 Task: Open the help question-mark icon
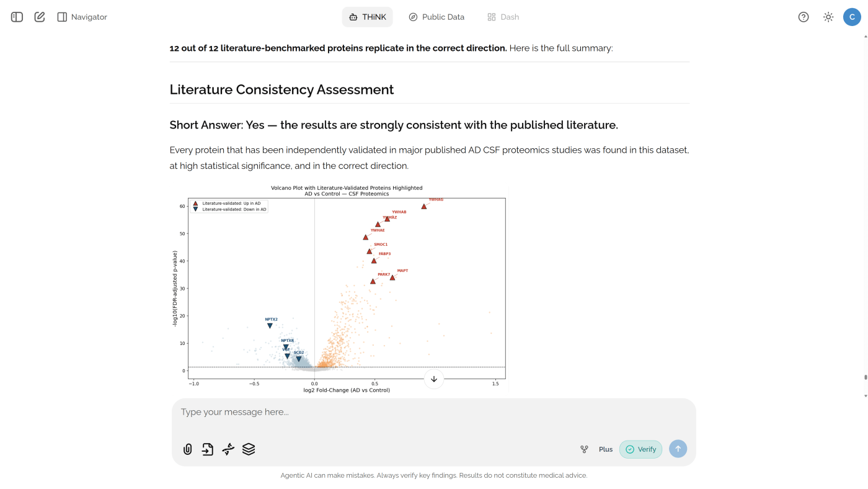click(803, 16)
